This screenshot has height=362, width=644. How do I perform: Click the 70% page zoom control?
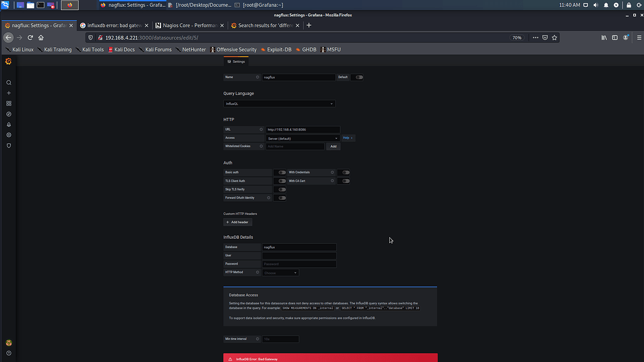tap(517, 37)
